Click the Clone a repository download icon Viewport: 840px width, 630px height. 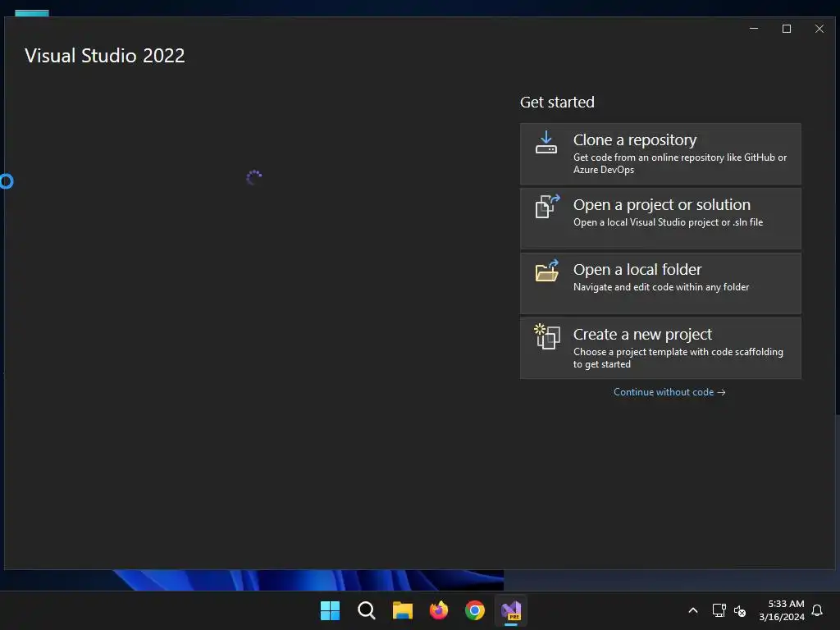pyautogui.click(x=546, y=143)
